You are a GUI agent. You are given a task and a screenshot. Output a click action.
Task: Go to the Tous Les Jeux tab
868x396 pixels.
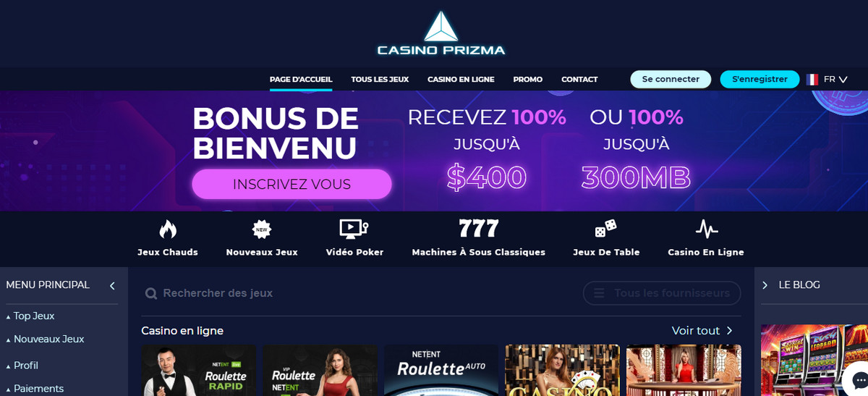(x=380, y=80)
